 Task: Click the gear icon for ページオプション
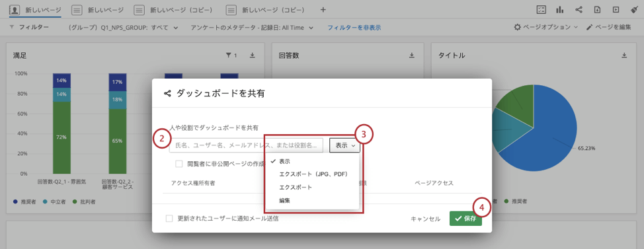click(518, 27)
